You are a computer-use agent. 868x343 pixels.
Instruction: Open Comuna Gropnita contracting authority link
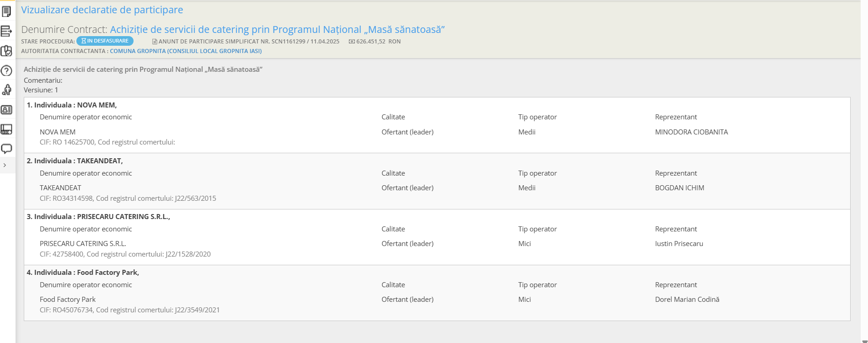tap(186, 51)
